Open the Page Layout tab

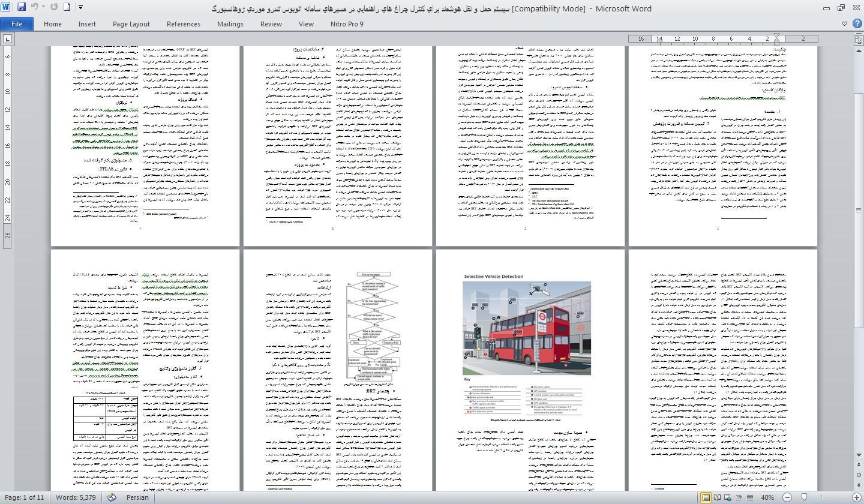(x=131, y=24)
